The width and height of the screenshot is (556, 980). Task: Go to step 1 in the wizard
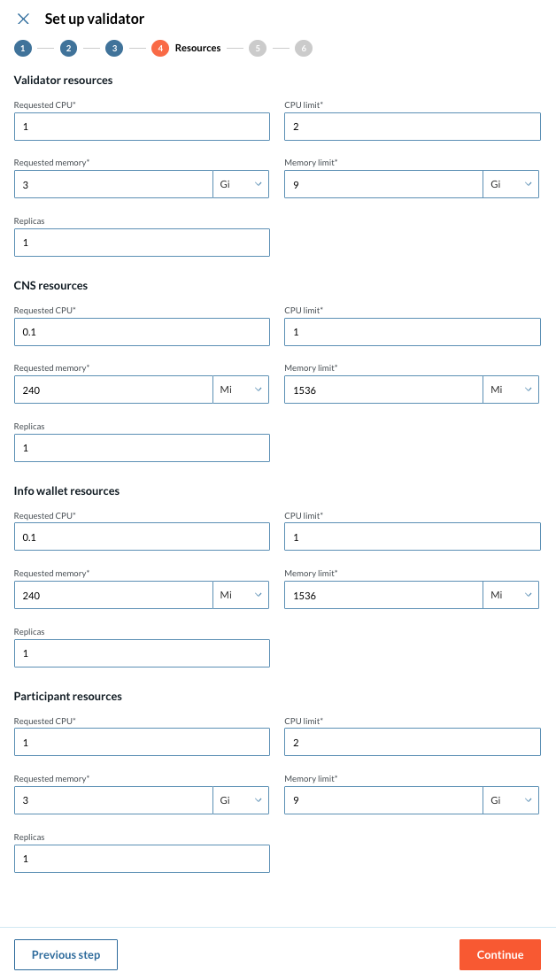pos(23,48)
